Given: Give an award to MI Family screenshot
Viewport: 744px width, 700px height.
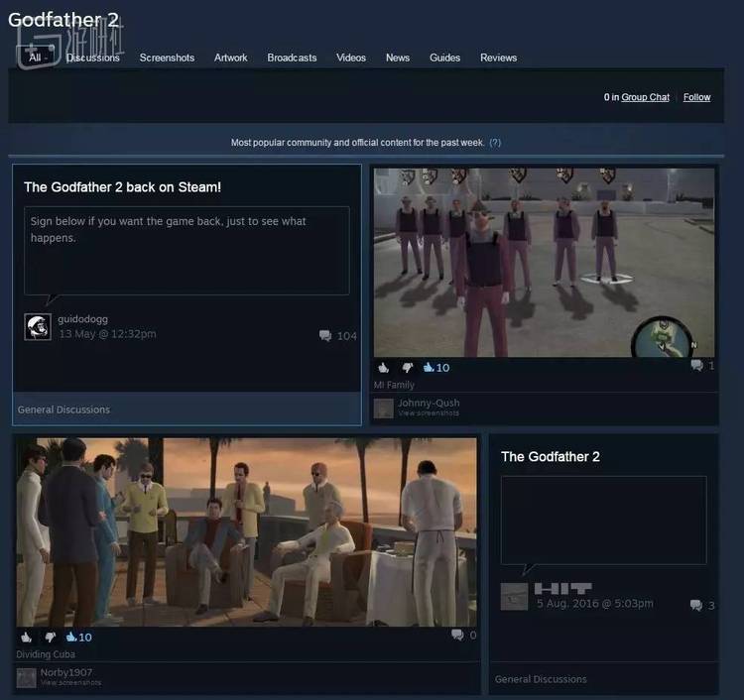Looking at the screenshot, I should coord(429,368).
